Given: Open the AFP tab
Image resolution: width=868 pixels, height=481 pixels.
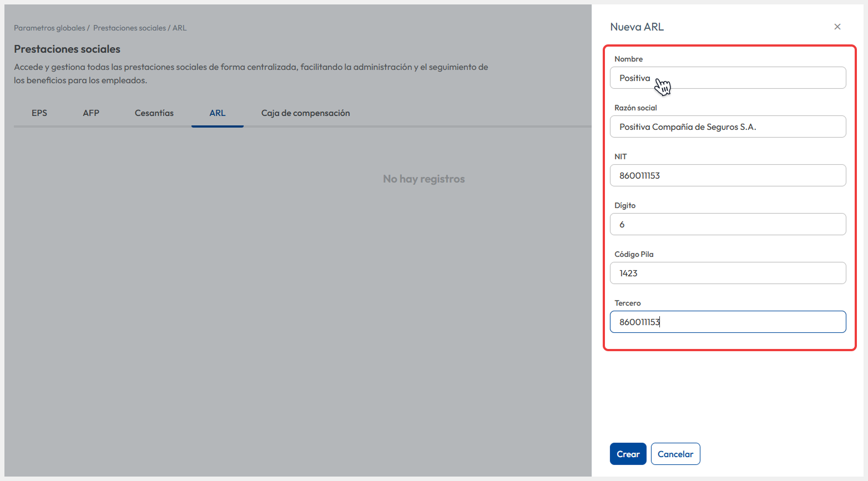Looking at the screenshot, I should (91, 113).
